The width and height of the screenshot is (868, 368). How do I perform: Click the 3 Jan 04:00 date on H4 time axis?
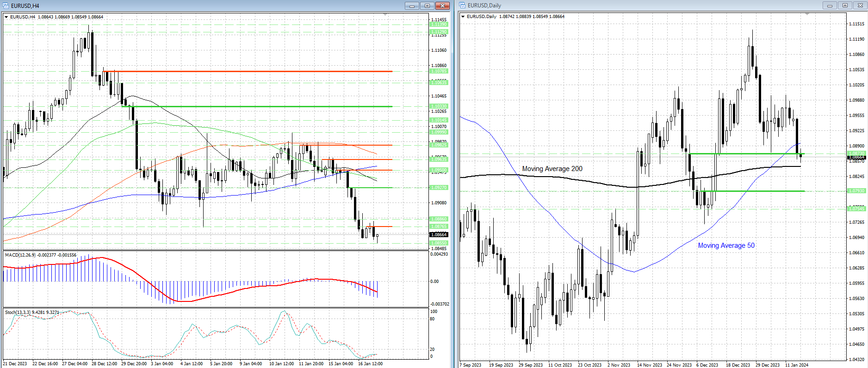point(162,364)
